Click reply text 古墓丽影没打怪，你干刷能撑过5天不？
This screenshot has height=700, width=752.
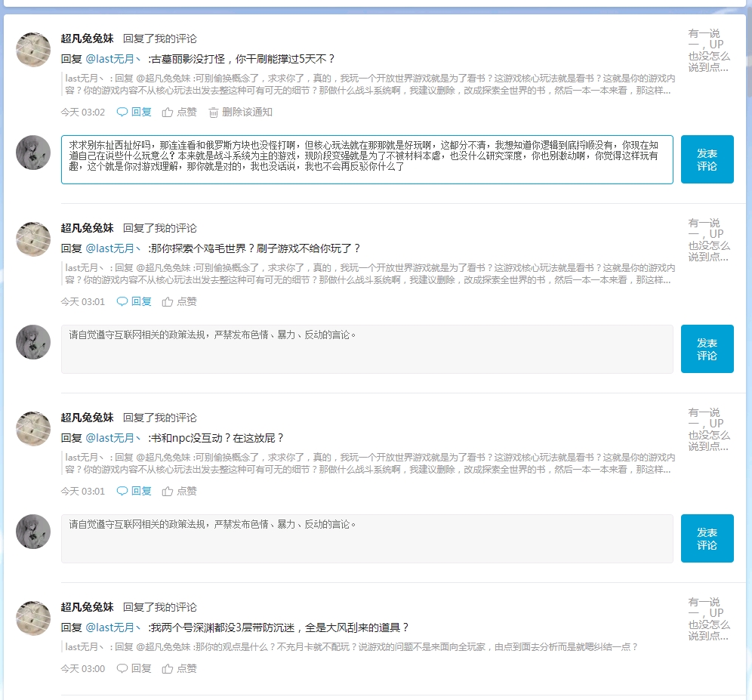click(x=242, y=59)
